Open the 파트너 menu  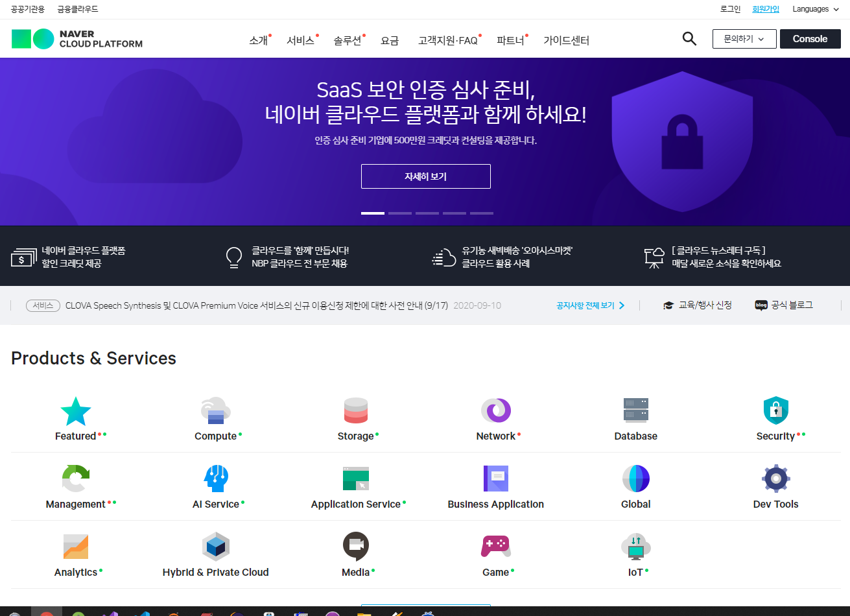[x=510, y=40]
